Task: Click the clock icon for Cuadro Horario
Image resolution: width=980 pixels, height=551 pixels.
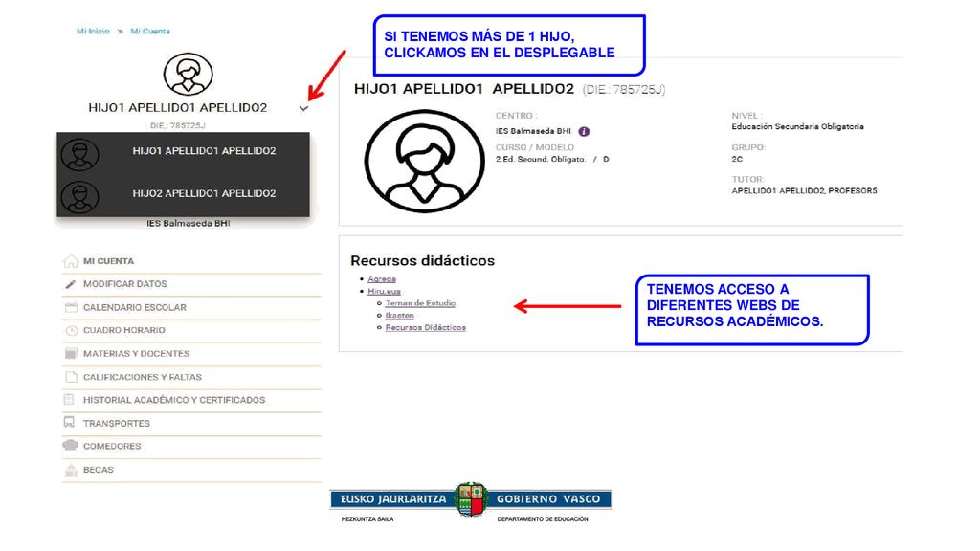Action: pos(71,330)
